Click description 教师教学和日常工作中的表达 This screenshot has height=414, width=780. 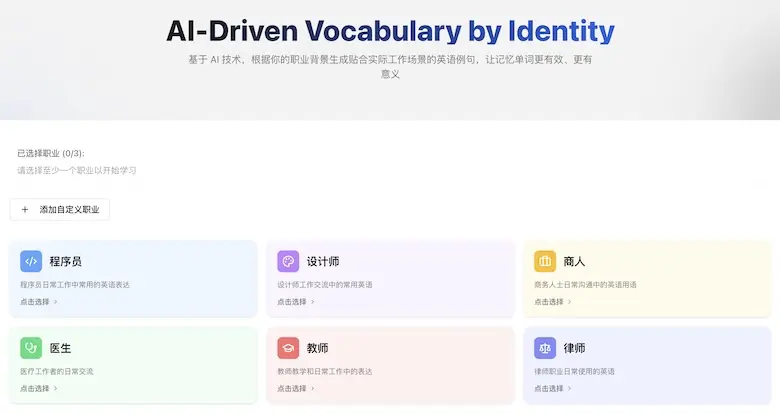[325, 371]
